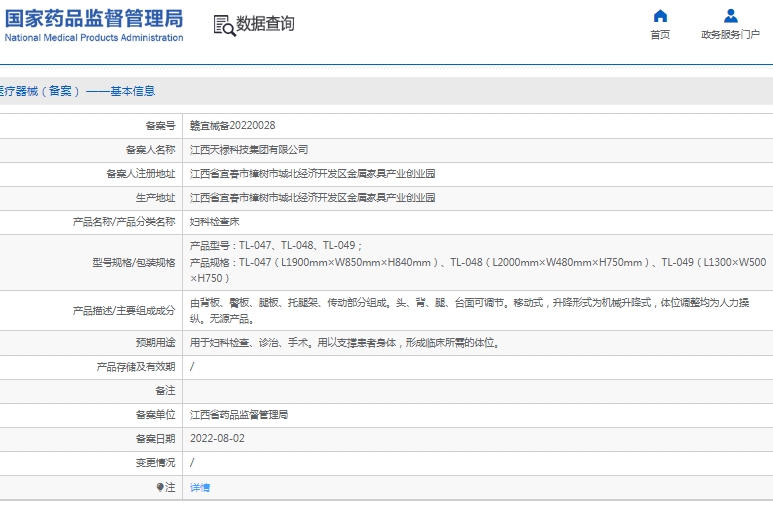Image resolution: width=773 pixels, height=505 pixels.
Task: Click the bulb icon beside 注
Action: [x=160, y=488]
